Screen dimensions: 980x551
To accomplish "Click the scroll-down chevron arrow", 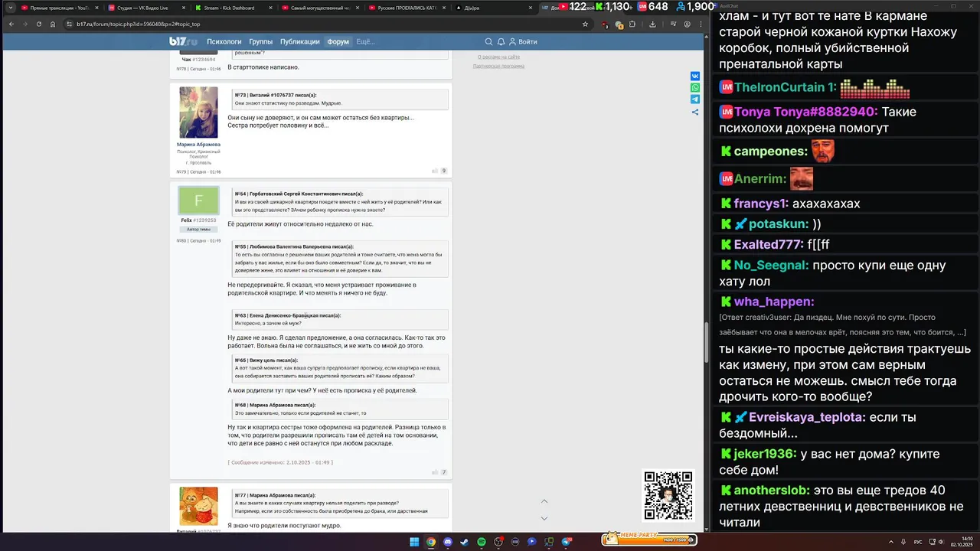I will point(544,518).
